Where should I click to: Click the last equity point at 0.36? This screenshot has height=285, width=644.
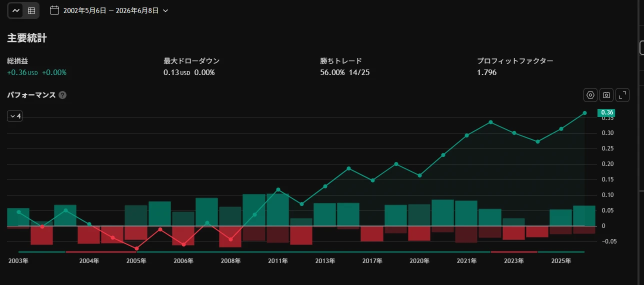584,113
